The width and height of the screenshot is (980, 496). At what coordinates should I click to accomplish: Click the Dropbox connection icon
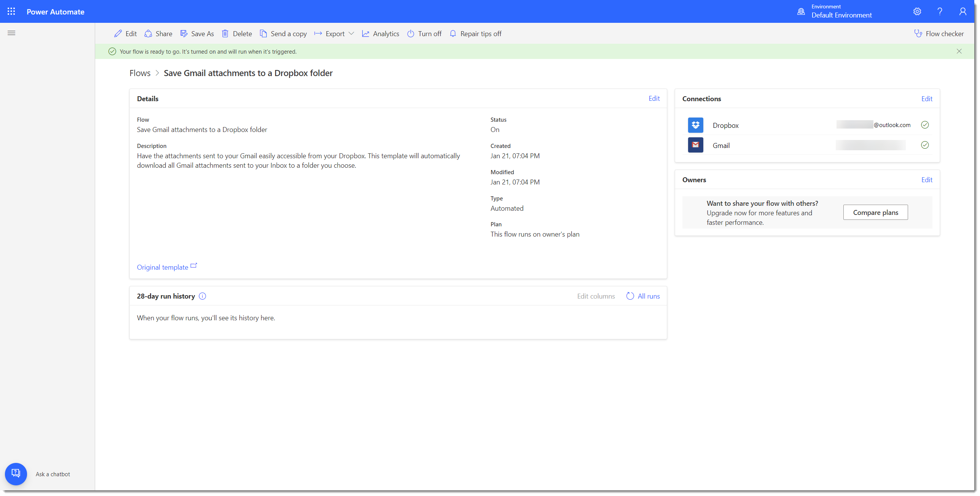695,125
